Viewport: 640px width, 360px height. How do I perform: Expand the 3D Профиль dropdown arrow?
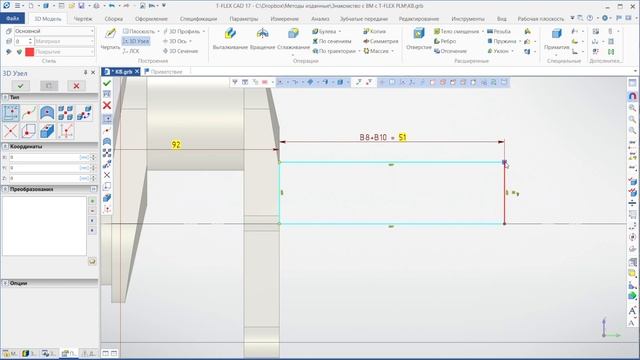pos(204,31)
